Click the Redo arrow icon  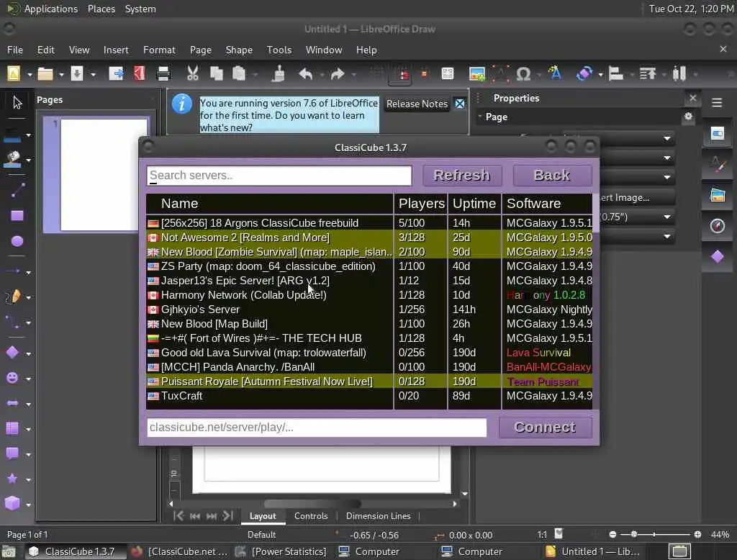click(338, 74)
